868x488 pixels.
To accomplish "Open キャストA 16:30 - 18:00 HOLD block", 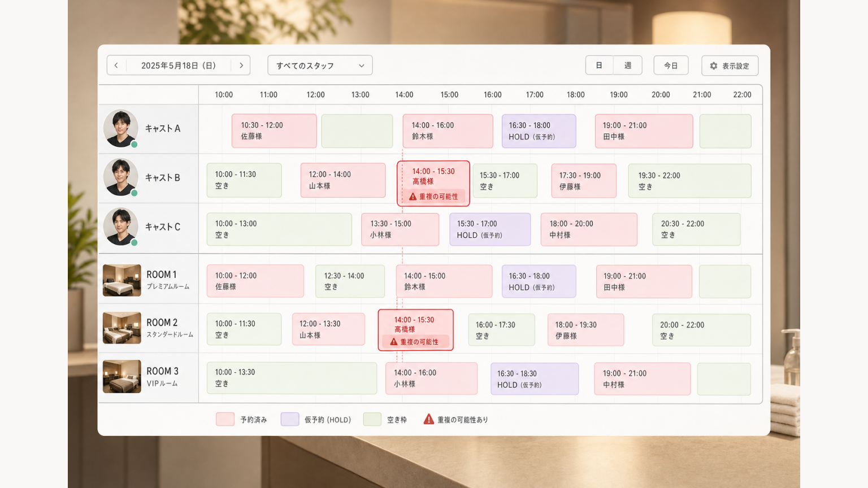I will (x=539, y=131).
